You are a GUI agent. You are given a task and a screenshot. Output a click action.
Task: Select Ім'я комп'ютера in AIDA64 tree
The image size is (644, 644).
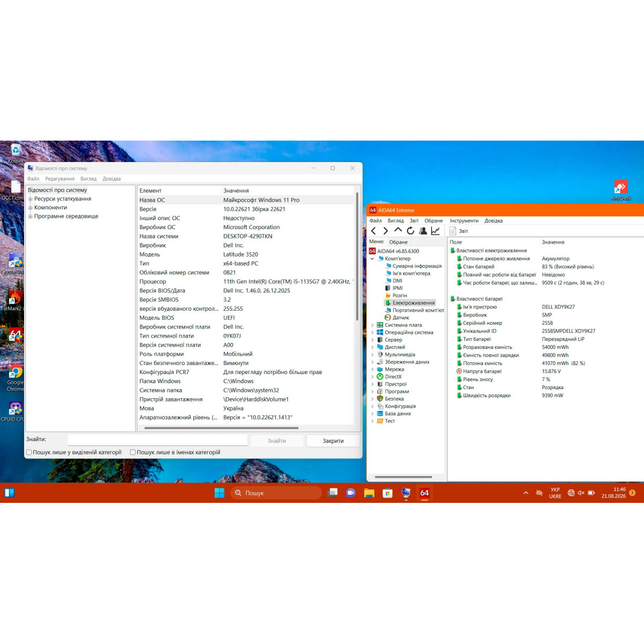coord(411,274)
